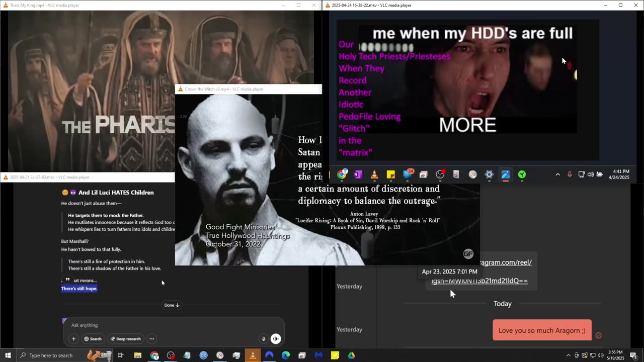
Task: Show hidden tray icons on the bottom taskbar
Action: 569,355
